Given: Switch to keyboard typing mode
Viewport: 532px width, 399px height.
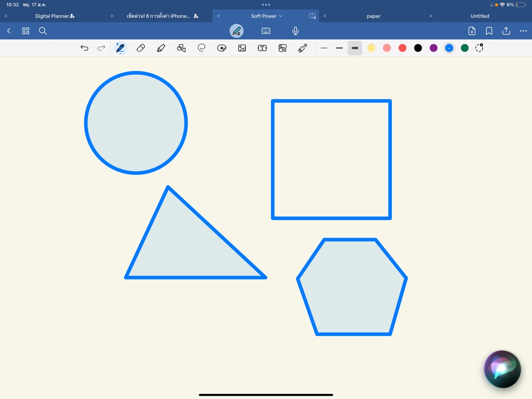Looking at the screenshot, I should [x=266, y=31].
